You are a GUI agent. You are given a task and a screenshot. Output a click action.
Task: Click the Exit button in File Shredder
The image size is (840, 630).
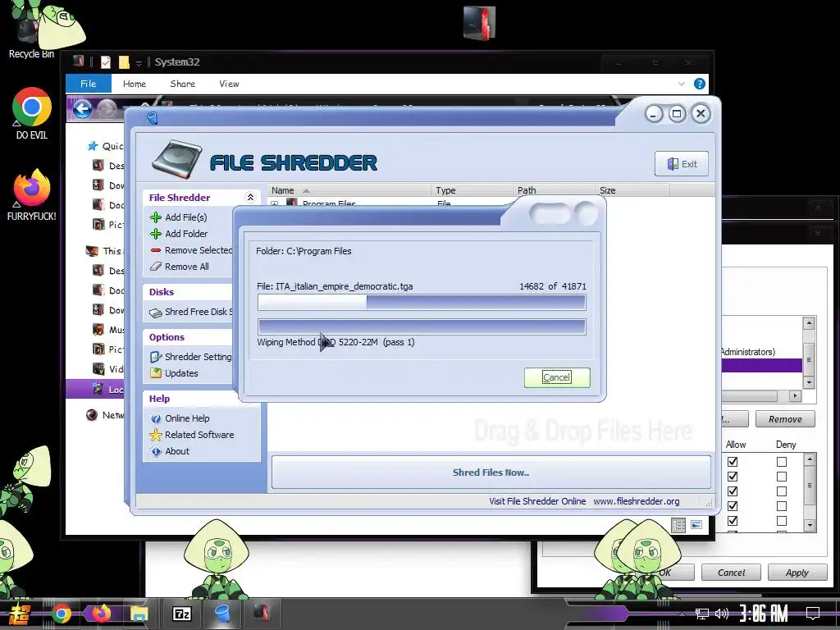point(682,164)
